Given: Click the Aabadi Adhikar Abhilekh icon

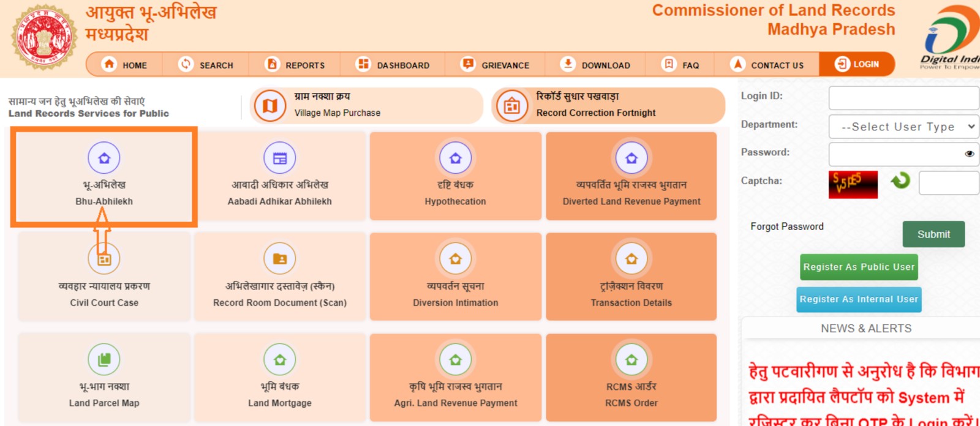Looking at the screenshot, I should (x=280, y=158).
